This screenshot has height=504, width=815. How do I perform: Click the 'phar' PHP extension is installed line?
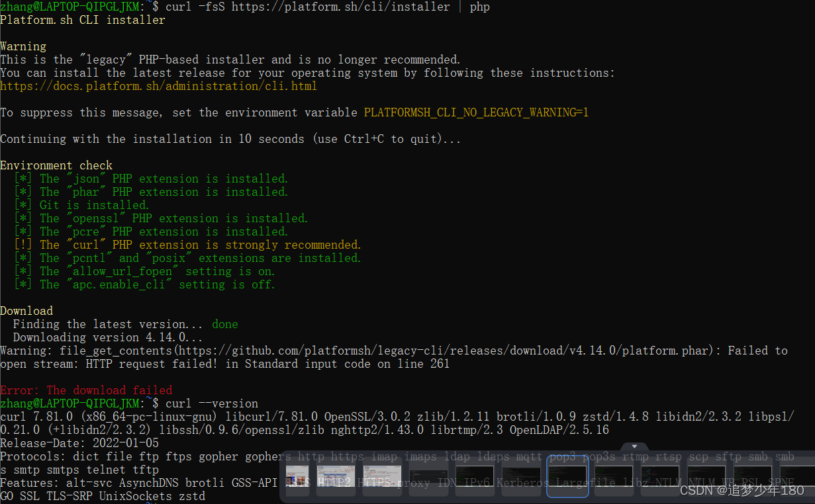[151, 192]
